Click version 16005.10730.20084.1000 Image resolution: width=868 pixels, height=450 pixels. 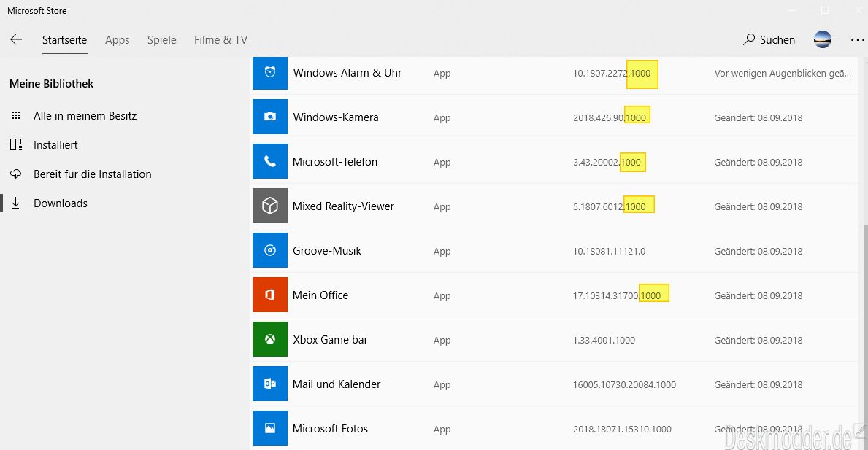click(x=624, y=385)
